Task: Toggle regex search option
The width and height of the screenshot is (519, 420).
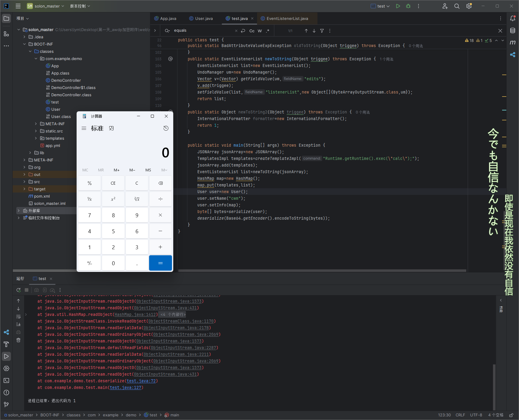Action: coord(268,31)
